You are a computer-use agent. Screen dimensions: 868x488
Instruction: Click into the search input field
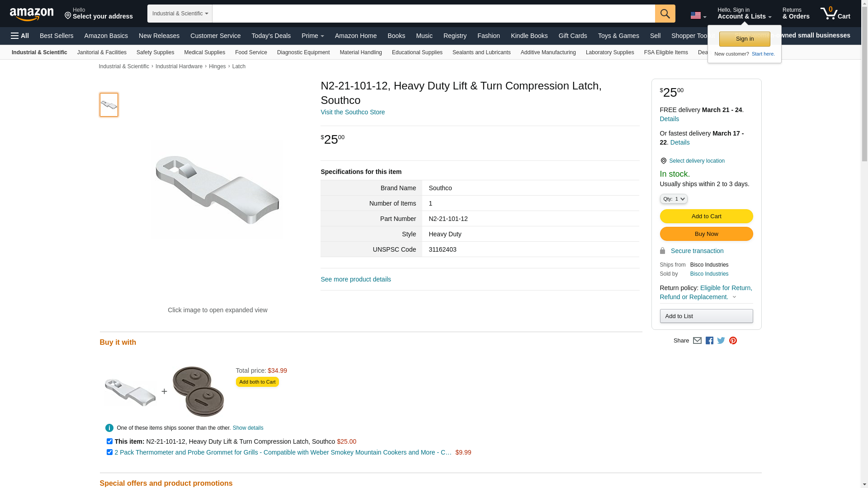[433, 14]
